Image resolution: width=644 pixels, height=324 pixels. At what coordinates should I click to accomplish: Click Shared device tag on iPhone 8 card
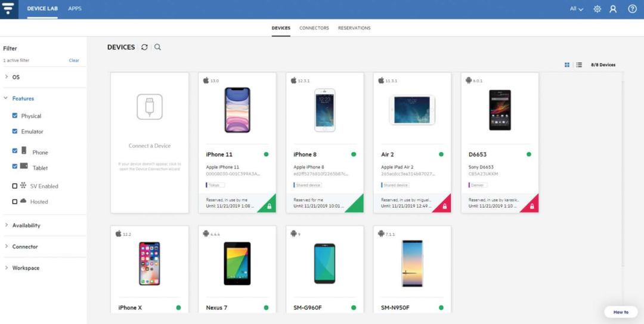pos(308,186)
